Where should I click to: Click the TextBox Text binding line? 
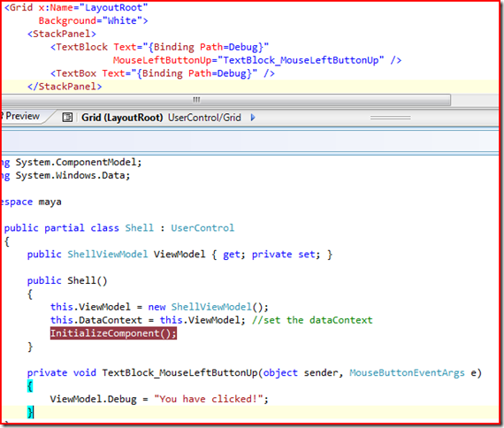click(x=163, y=73)
